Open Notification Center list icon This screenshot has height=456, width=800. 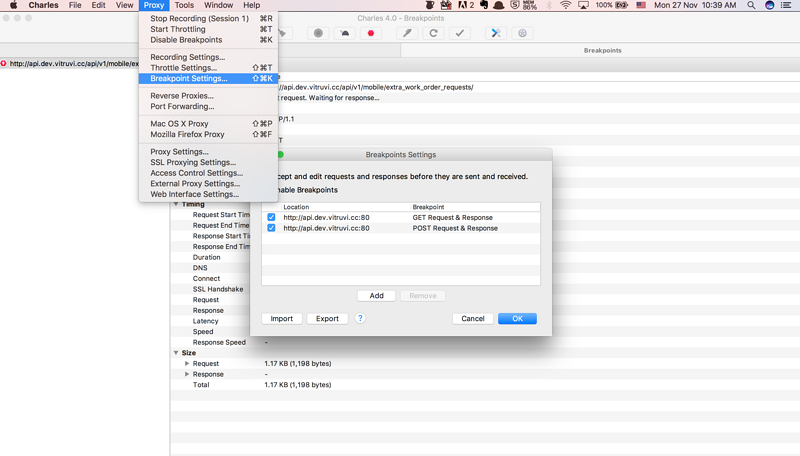[x=786, y=5]
